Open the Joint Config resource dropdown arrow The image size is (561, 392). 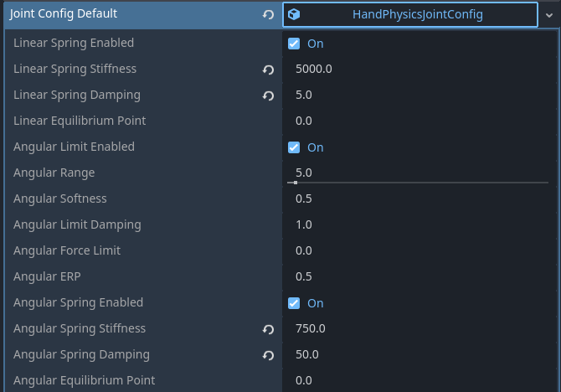548,15
